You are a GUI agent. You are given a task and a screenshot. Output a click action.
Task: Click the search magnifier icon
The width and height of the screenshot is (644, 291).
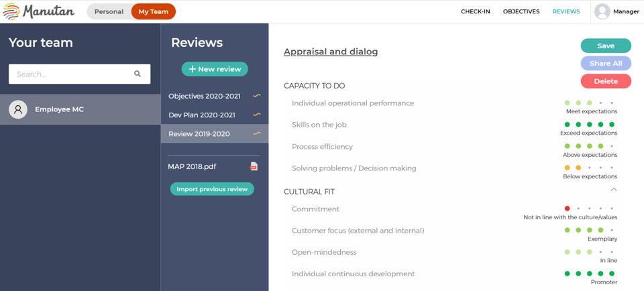point(138,74)
